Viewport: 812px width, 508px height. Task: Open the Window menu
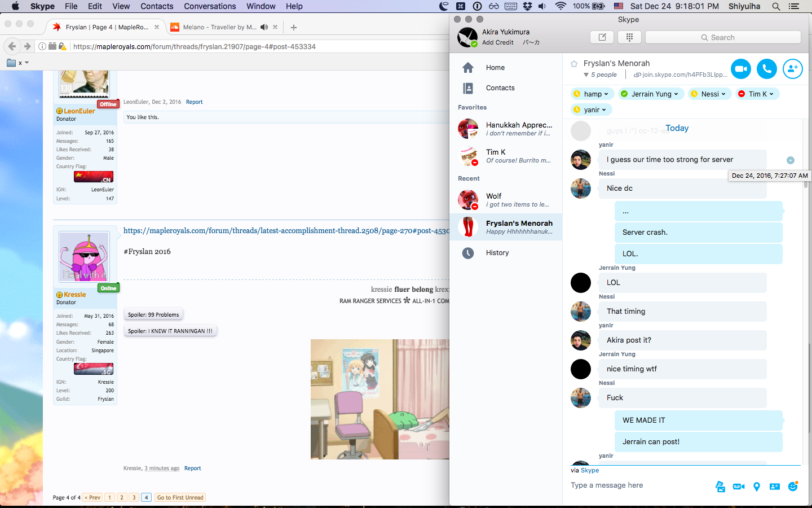point(261,6)
